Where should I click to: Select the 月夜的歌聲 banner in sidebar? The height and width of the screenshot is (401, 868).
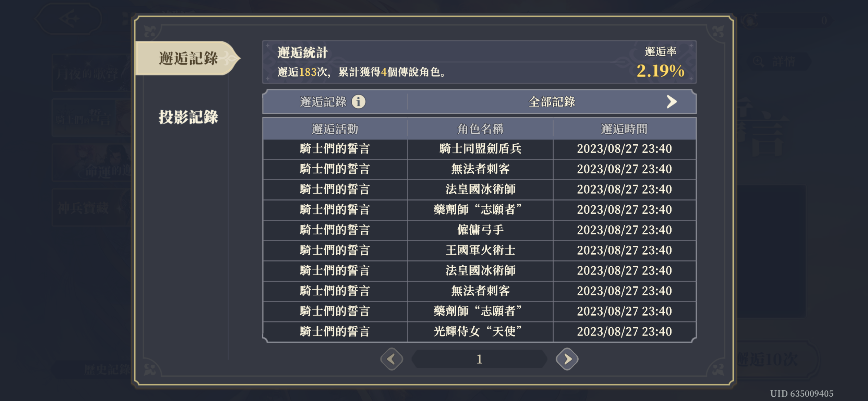coord(92,73)
